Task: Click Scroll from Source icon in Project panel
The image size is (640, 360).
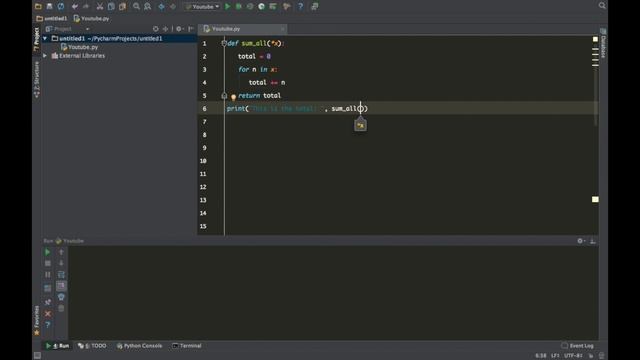Action: (x=156, y=29)
